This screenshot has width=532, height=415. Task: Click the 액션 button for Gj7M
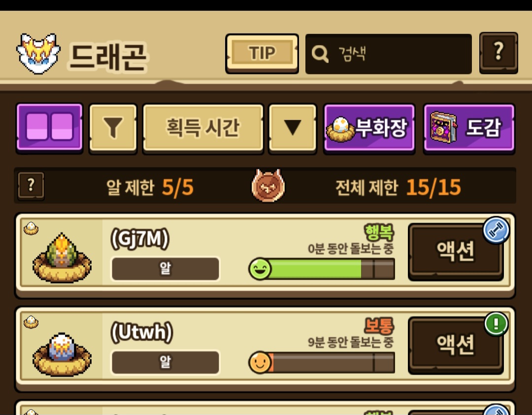tap(455, 252)
